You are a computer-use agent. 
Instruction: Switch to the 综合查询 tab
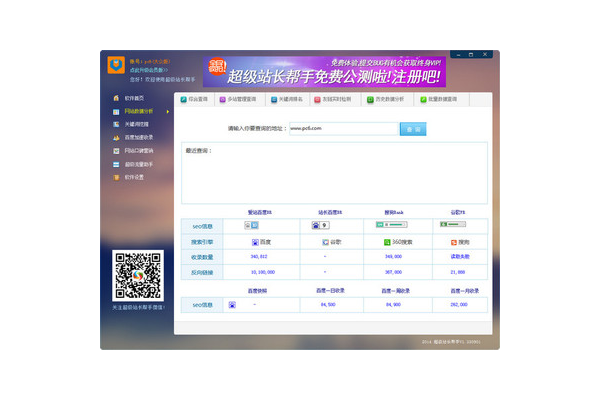pyautogui.click(x=197, y=99)
